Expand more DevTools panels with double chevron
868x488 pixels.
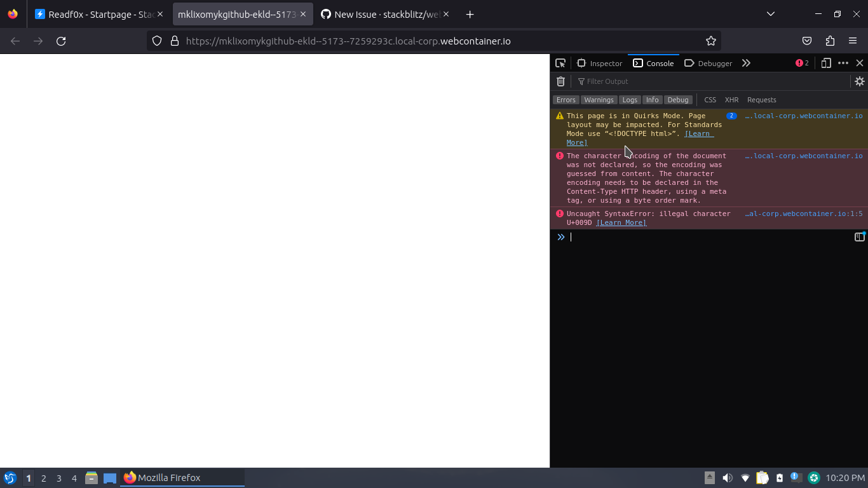pos(746,63)
